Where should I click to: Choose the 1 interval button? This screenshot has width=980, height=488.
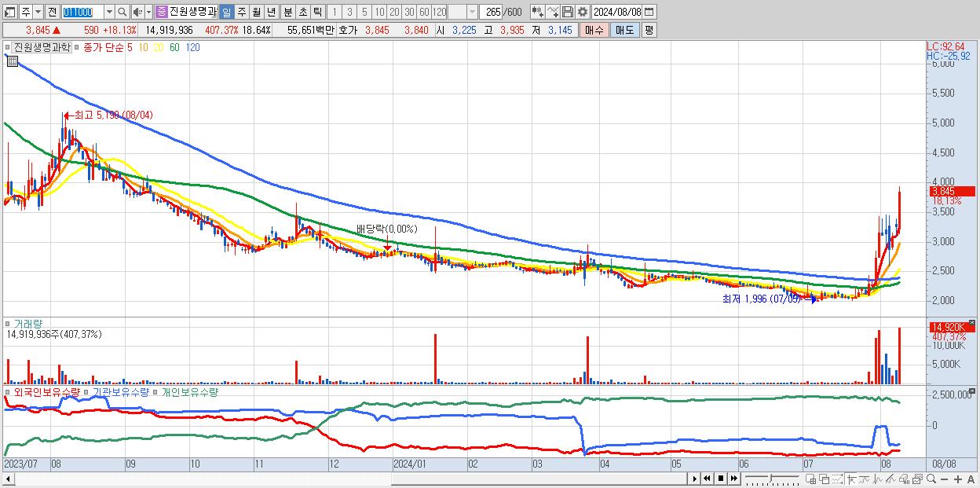(x=334, y=12)
